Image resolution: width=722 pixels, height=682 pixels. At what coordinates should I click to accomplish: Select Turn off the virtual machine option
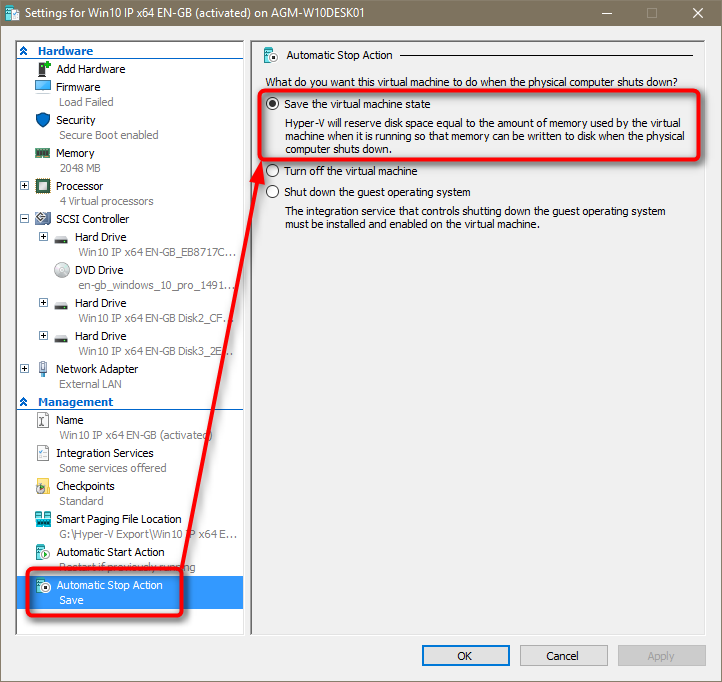point(273,171)
